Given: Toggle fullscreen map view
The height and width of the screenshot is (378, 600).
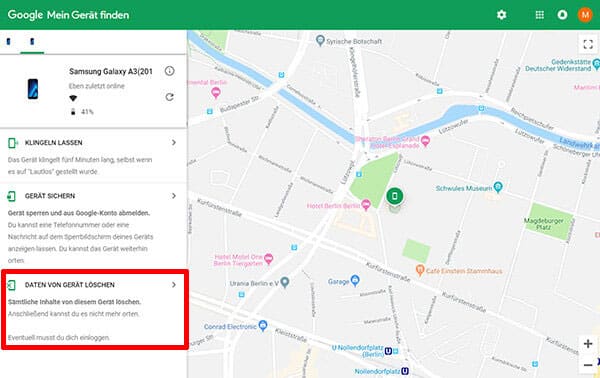Looking at the screenshot, I should pyautogui.click(x=588, y=44).
